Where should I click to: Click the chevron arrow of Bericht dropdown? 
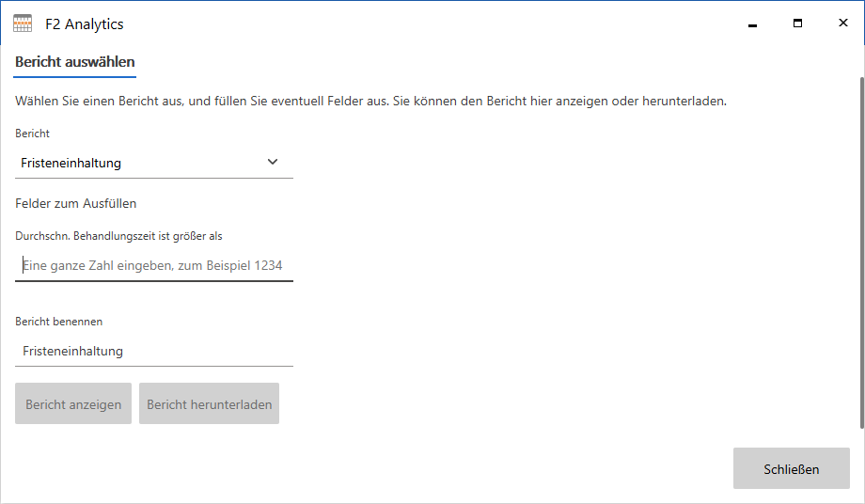tap(273, 162)
